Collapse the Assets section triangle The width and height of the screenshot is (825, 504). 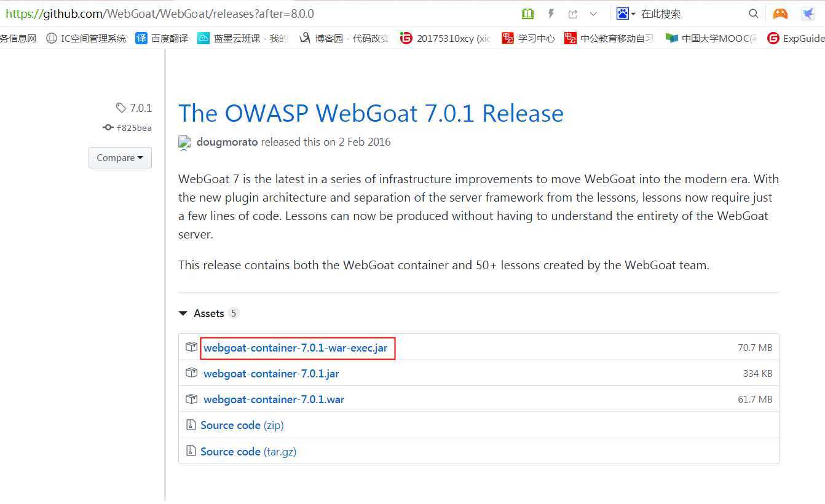coord(183,313)
